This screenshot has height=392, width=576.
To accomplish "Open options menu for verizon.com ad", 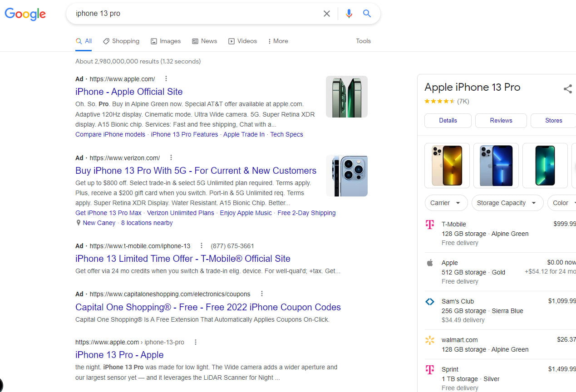I will coord(171,158).
